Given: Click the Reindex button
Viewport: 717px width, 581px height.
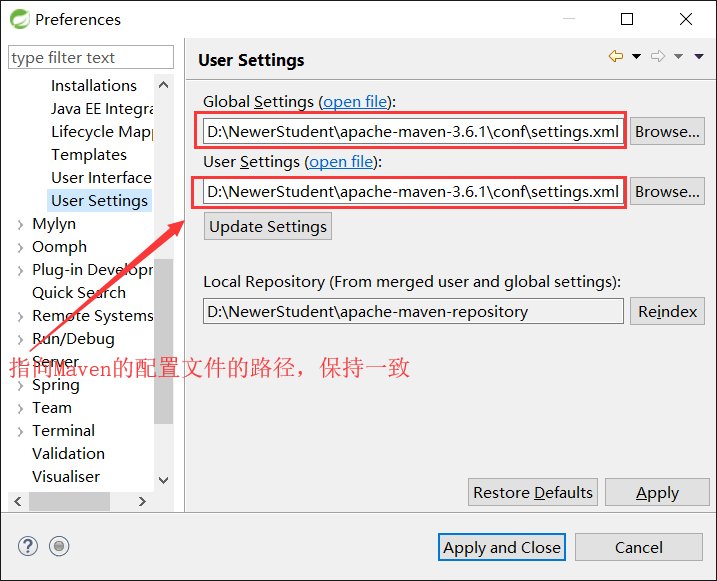Looking at the screenshot, I should (x=667, y=311).
